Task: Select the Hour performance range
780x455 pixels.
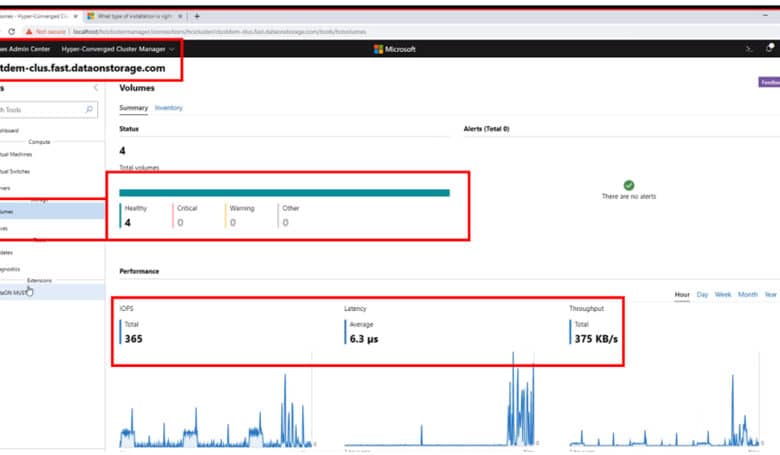Action: (x=682, y=294)
